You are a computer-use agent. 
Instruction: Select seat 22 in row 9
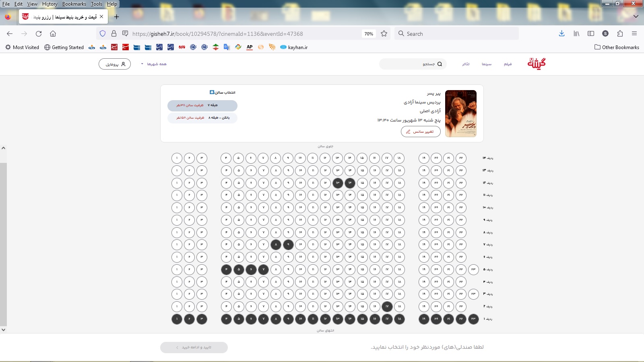pos(461,220)
